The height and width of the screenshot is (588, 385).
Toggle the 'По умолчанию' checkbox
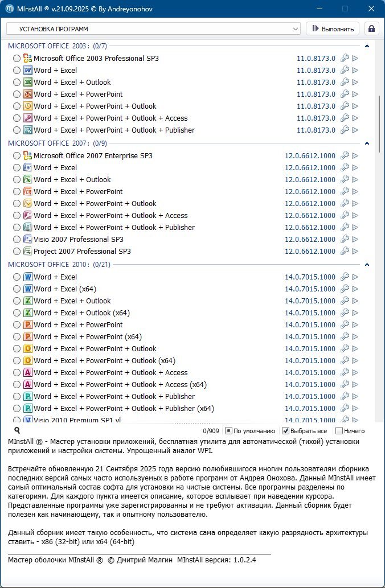click(x=228, y=431)
